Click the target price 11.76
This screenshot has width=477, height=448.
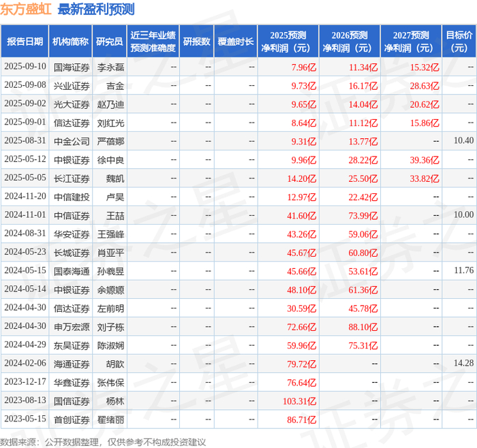[463, 270]
